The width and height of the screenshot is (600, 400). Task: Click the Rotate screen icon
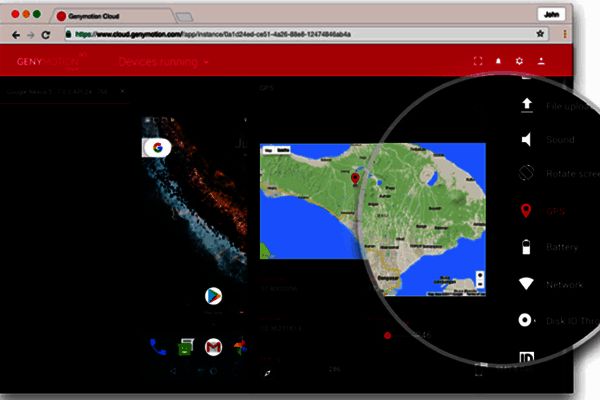click(x=526, y=175)
